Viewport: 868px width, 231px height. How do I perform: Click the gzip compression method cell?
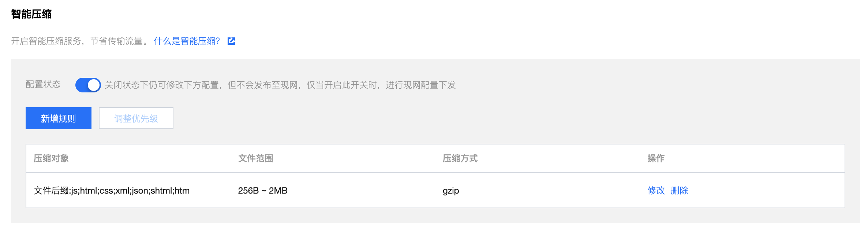451,191
